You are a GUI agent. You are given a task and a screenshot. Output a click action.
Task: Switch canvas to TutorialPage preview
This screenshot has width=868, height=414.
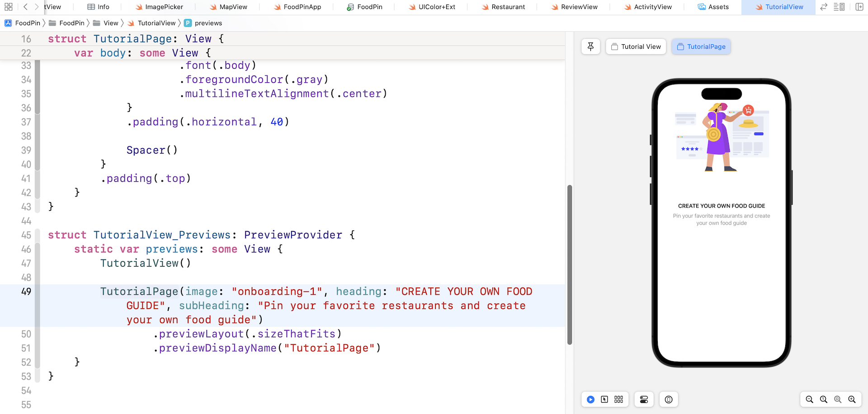[701, 46]
